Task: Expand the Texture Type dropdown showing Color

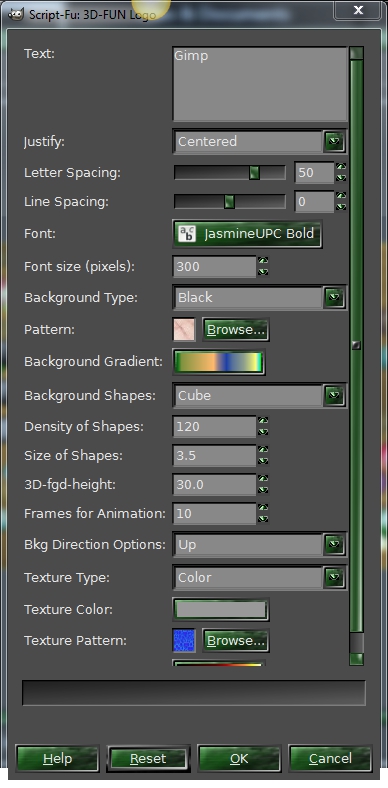Action: tap(259, 577)
